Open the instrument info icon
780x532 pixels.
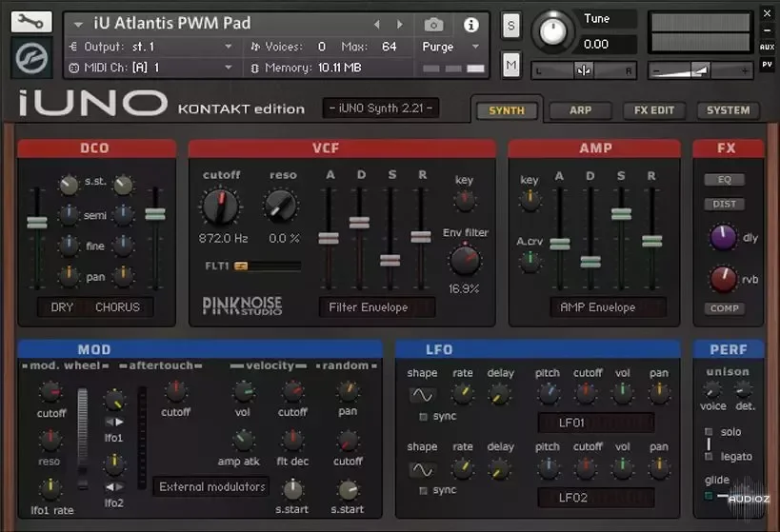point(470,25)
